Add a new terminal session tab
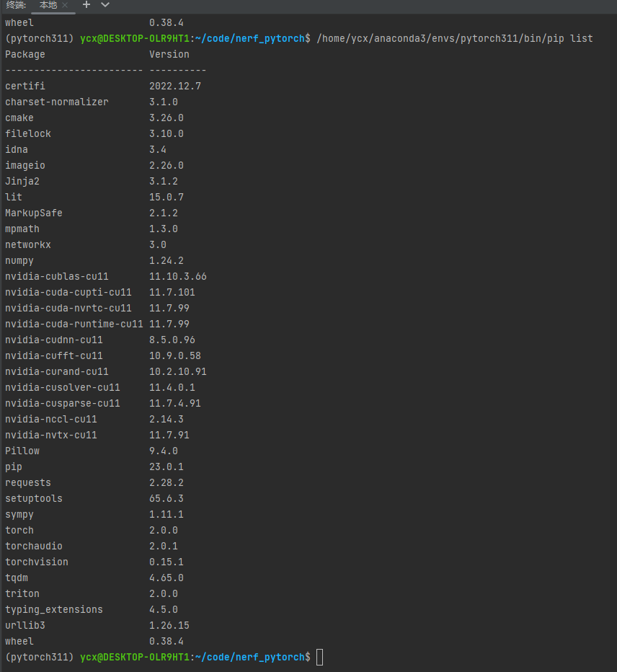The image size is (617, 672). coord(86,5)
